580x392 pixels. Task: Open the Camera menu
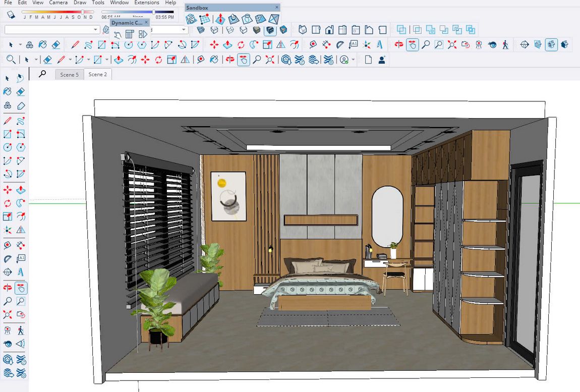(59, 3)
